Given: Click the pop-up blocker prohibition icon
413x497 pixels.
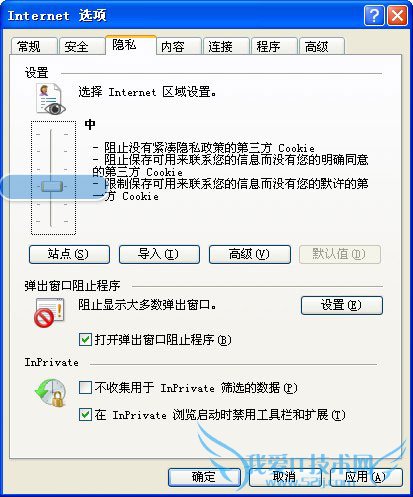Looking at the screenshot, I should point(49,313).
